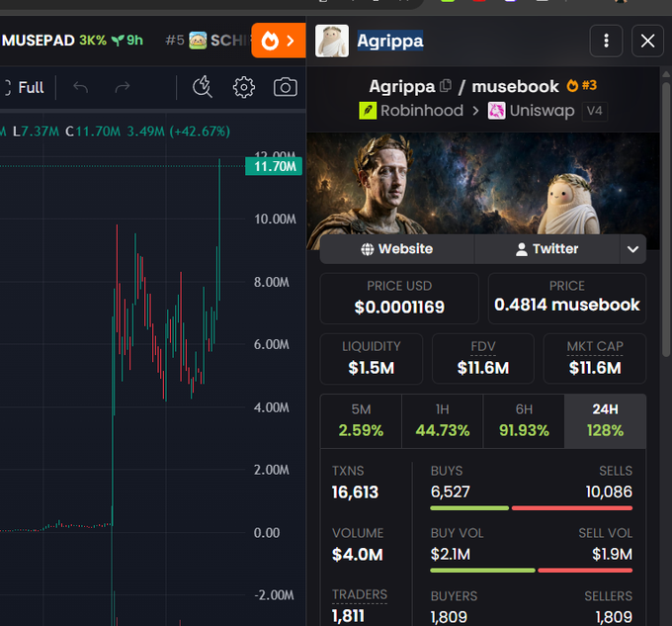Click the BUY VOL value $2.1M
The image size is (672, 626).
coord(450,555)
